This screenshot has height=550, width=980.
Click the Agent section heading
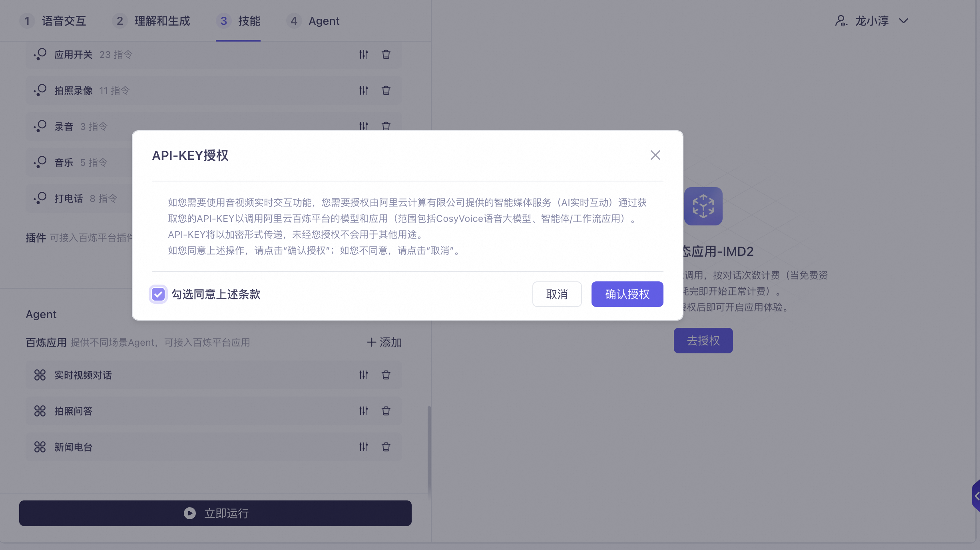tap(41, 315)
